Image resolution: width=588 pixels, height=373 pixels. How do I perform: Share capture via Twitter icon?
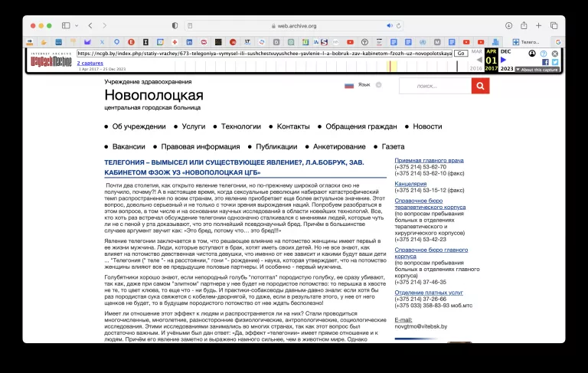[555, 62]
